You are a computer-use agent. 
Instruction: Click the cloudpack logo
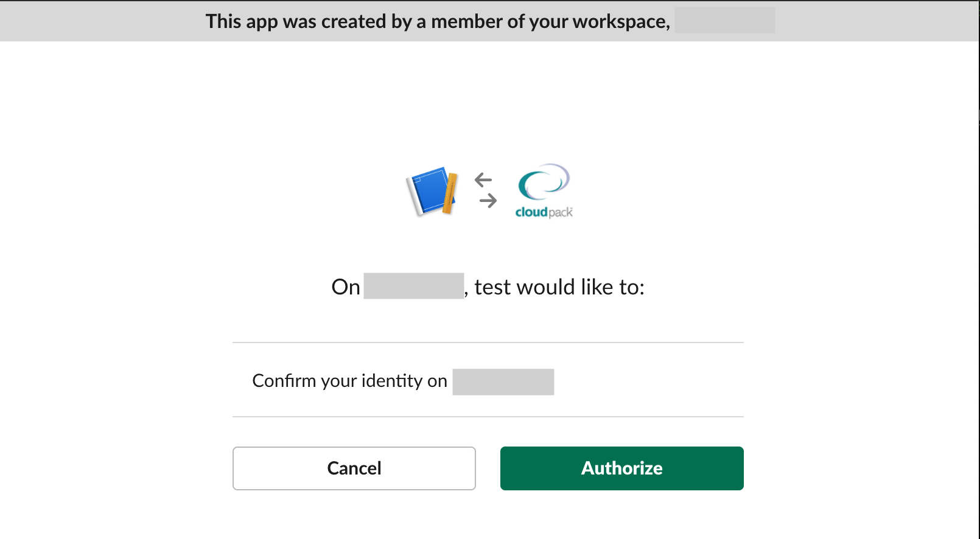[544, 190]
